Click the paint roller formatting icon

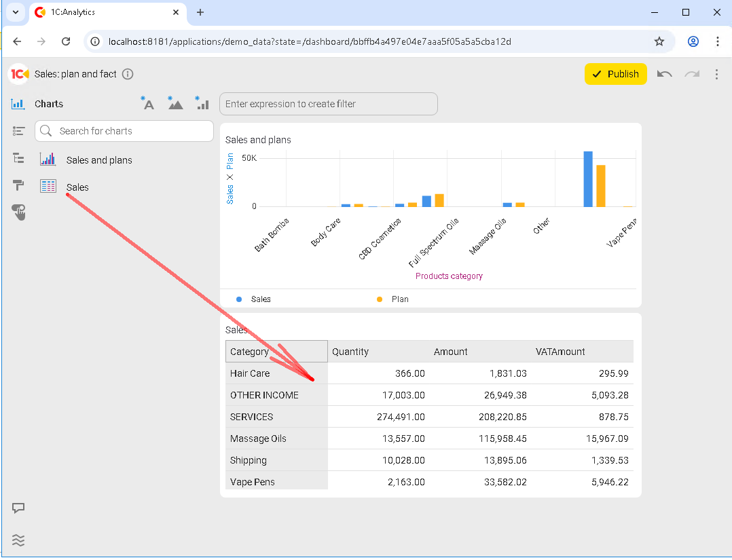point(18,185)
